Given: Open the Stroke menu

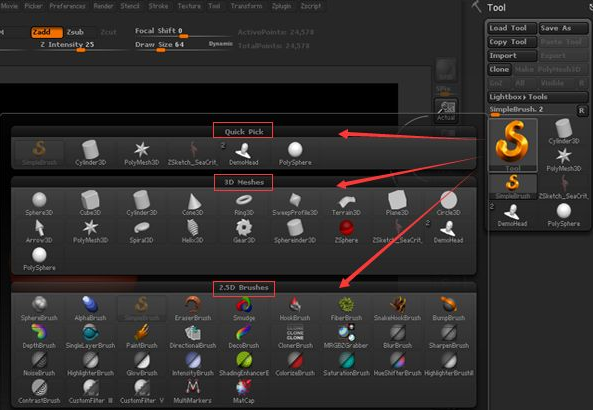Looking at the screenshot, I should pyautogui.click(x=158, y=6).
